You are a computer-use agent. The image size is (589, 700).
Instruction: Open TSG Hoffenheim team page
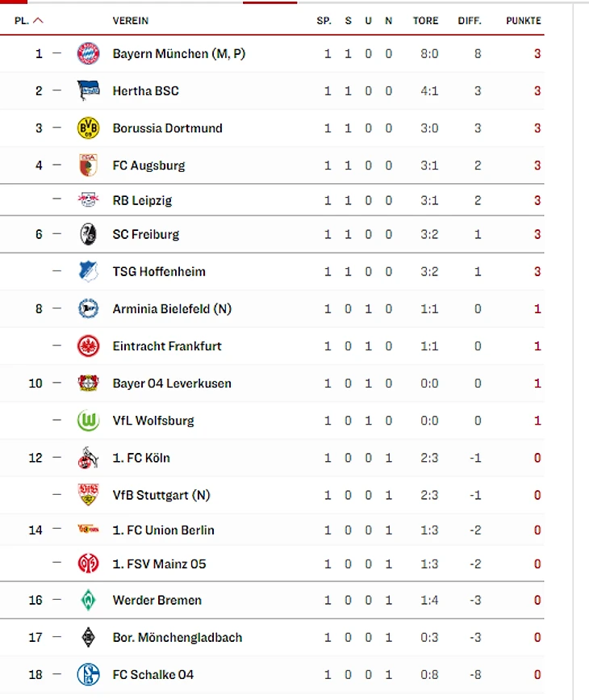pyautogui.click(x=159, y=271)
